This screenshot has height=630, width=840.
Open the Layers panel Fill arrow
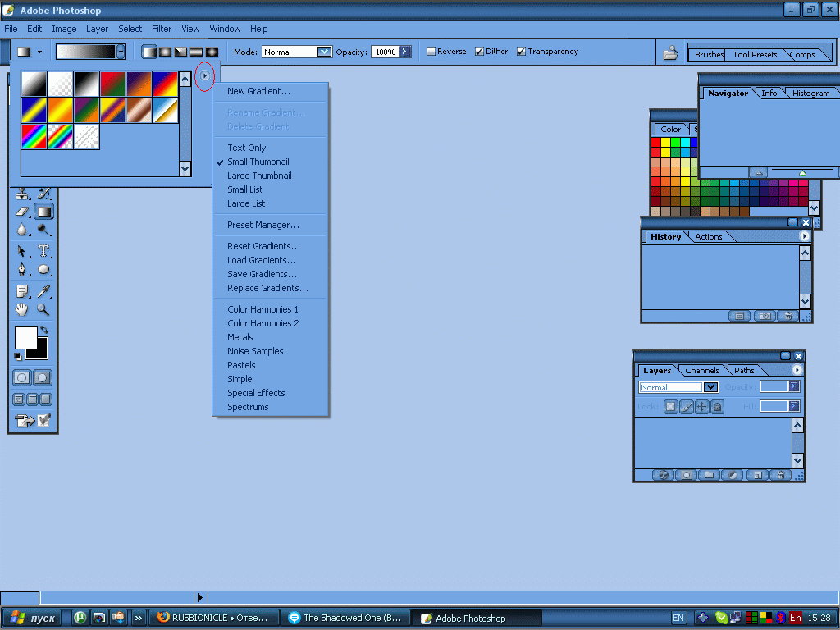click(x=794, y=407)
